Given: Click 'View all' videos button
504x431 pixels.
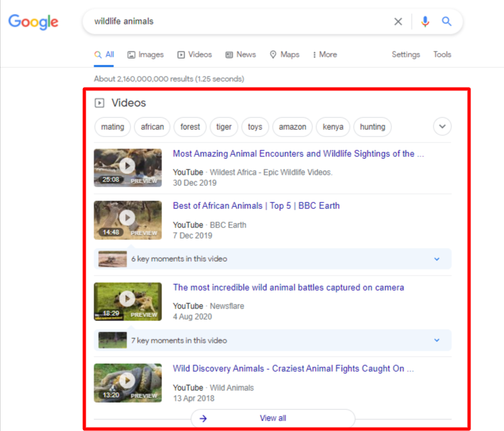Looking at the screenshot, I should coord(273,418).
